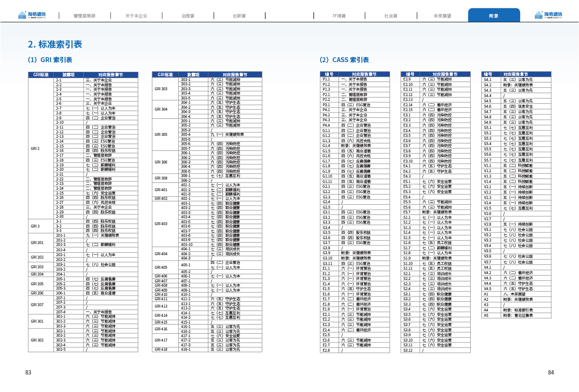Click the 披露项 header in the second table

tap(193, 75)
